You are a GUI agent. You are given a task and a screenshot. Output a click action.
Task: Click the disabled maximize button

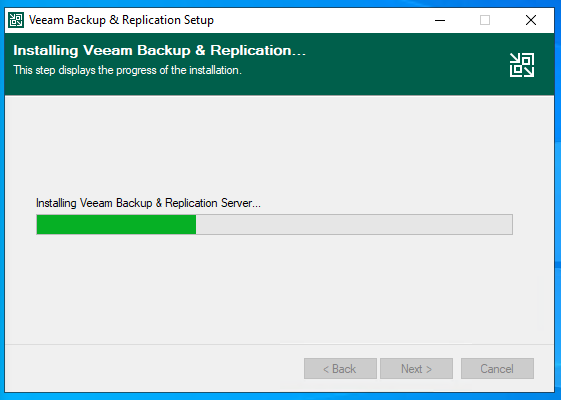[485, 20]
